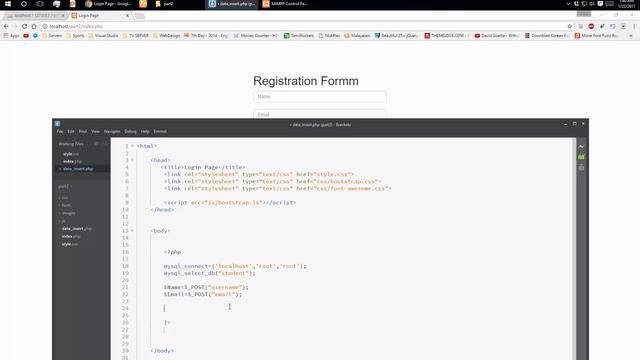
Task: Expand the css folder in project tree
Action: click(x=64, y=198)
